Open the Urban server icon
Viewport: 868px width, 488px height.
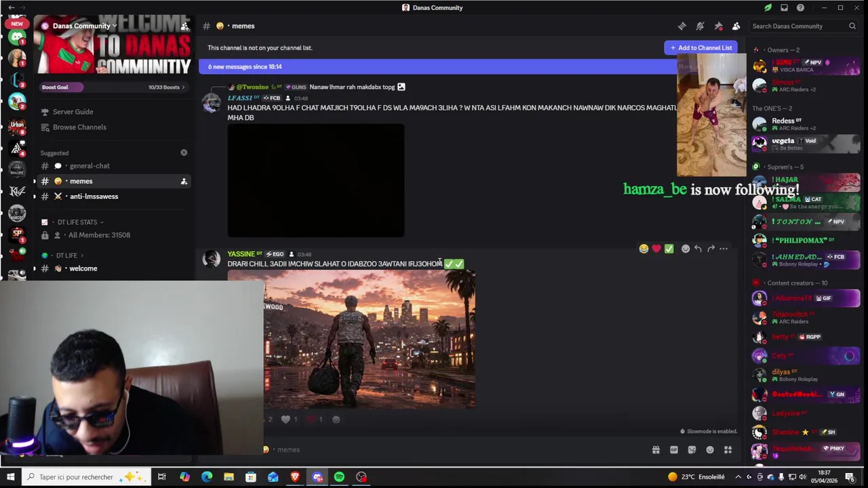pyautogui.click(x=17, y=126)
